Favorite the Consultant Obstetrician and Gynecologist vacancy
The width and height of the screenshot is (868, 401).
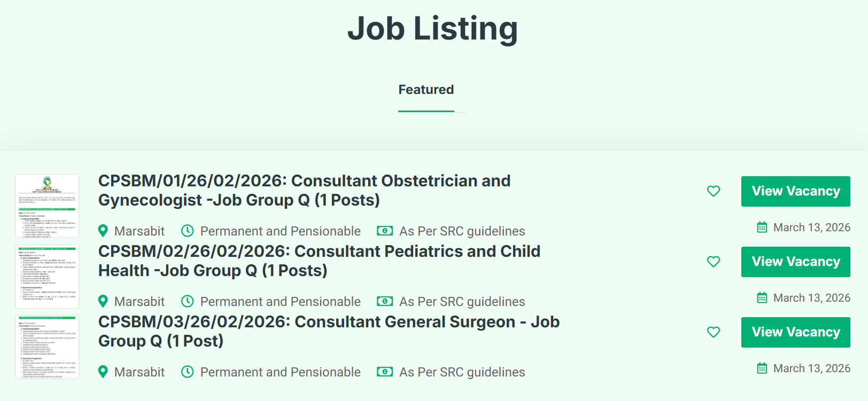(x=714, y=191)
